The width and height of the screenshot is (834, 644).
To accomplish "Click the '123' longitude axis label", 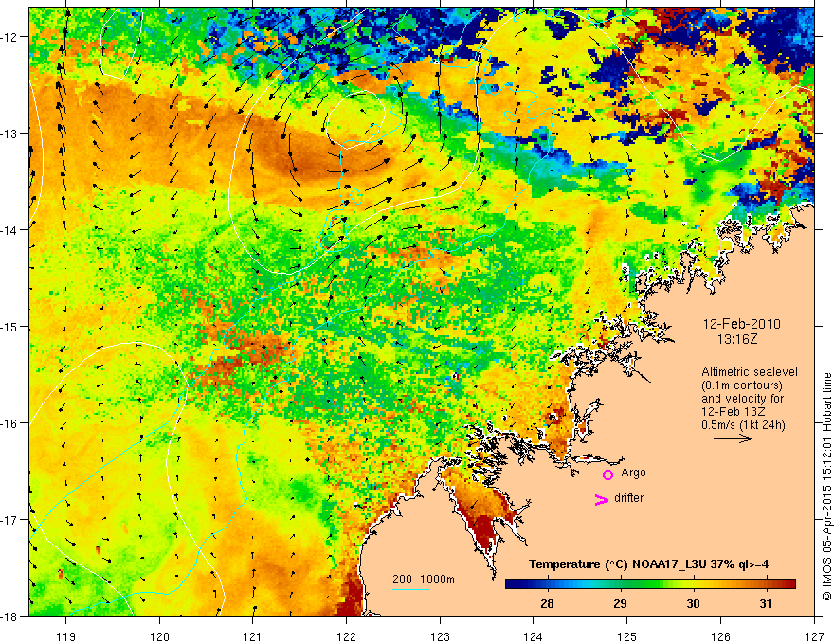I will 440,636.
